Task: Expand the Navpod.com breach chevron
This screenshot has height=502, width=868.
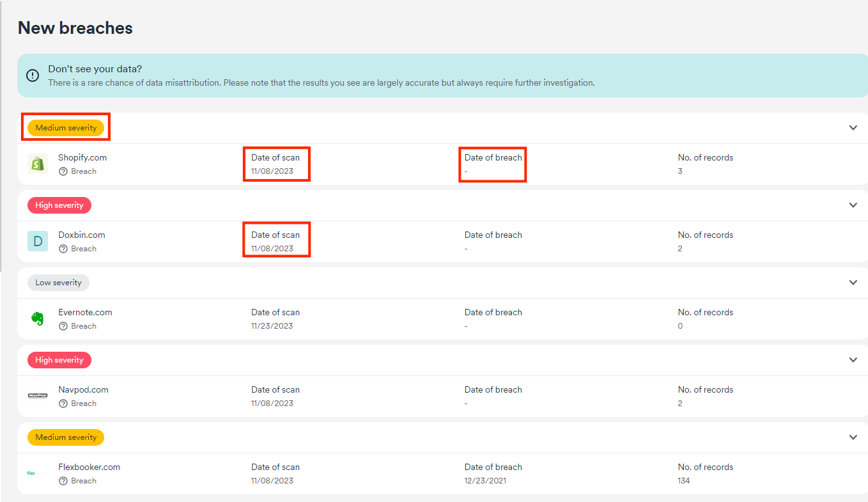Action: 853,360
